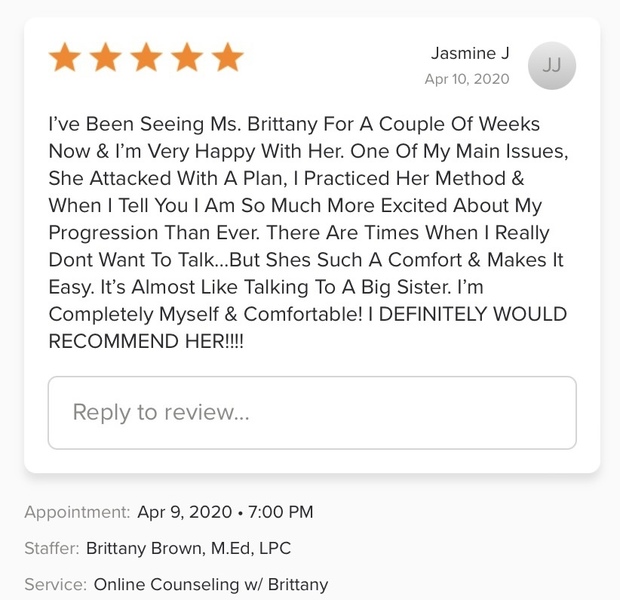The image size is (620, 600).
Task: Click the reviewer name Jasmine J
Action: point(470,53)
